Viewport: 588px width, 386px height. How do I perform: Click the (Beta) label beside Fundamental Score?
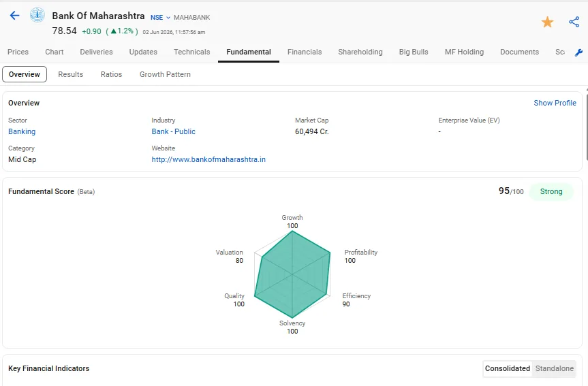(86, 192)
